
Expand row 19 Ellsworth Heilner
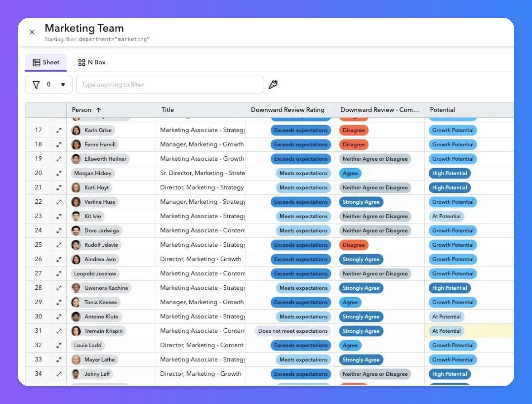(59, 159)
